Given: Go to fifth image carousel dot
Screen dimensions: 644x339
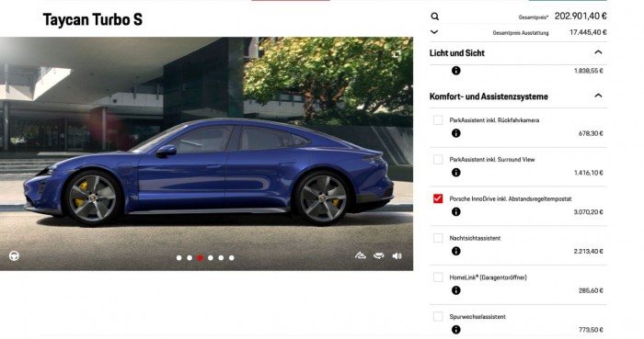Looking at the screenshot, I should (221, 258).
